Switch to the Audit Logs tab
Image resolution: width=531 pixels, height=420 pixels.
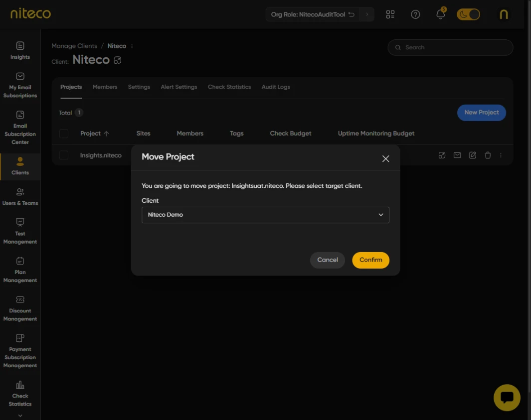(276, 87)
